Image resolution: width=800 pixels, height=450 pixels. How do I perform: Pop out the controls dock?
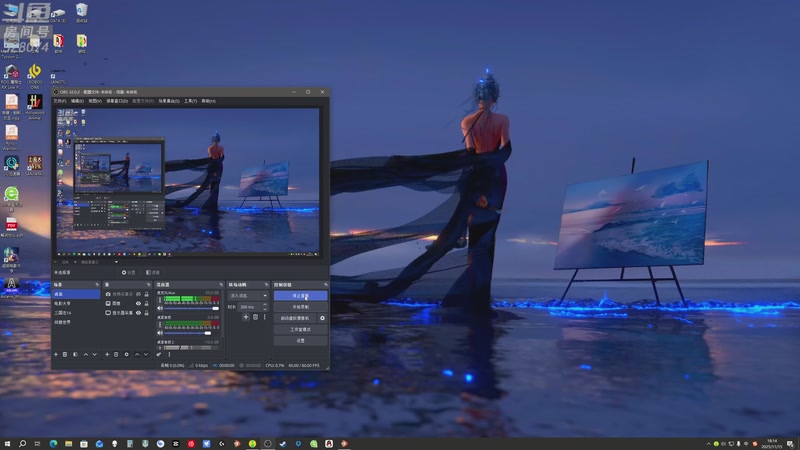[326, 285]
